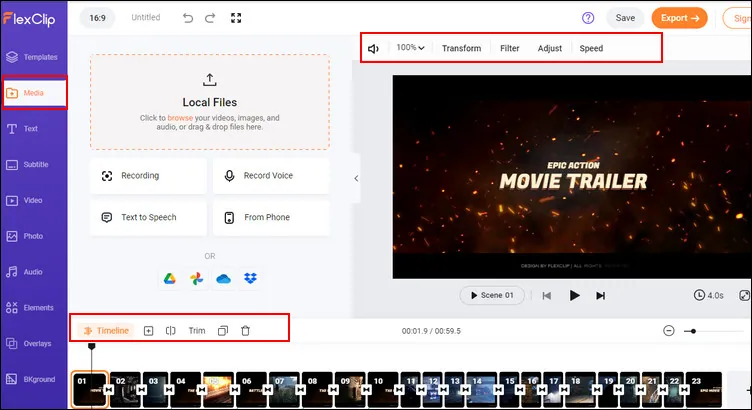
Task: Open the Speed options
Action: (x=591, y=48)
